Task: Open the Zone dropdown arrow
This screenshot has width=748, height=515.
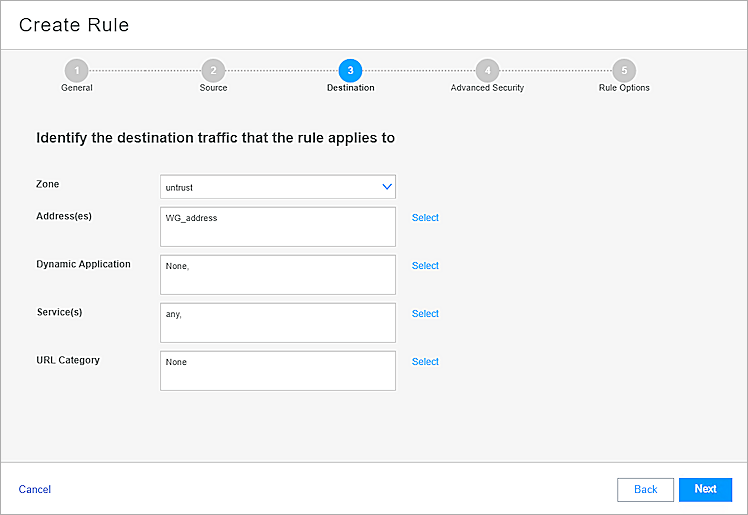Action: click(x=387, y=187)
